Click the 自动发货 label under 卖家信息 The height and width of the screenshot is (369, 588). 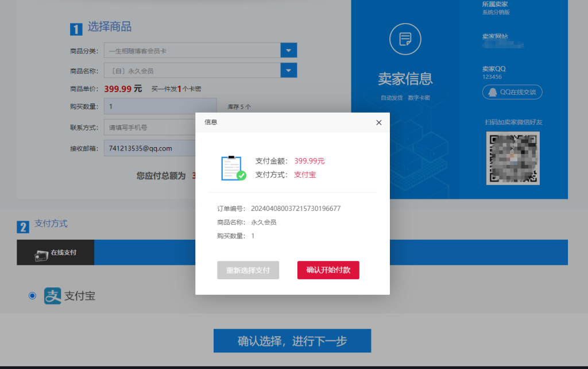[x=391, y=97]
